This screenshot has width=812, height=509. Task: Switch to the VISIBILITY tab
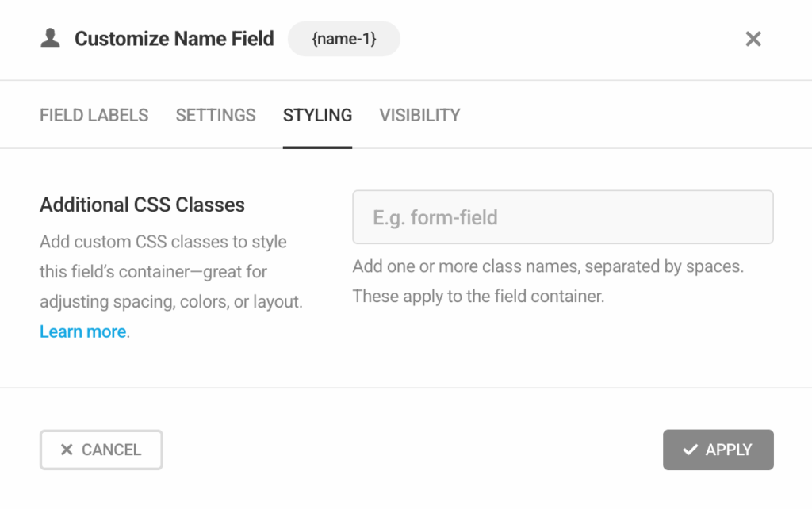pyautogui.click(x=419, y=115)
